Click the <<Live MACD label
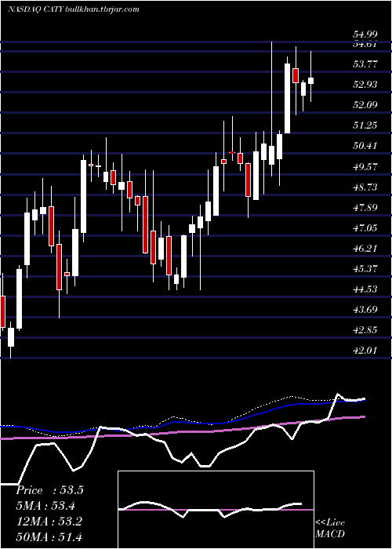The width and height of the screenshot is (392, 549). [330, 528]
